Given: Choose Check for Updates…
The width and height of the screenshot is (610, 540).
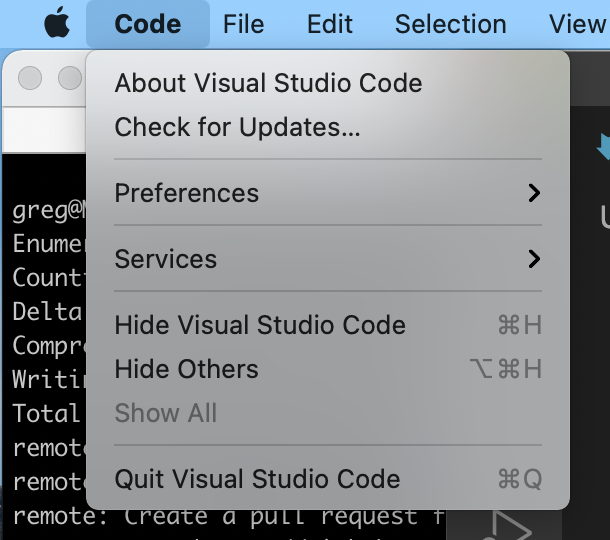Looking at the screenshot, I should [237, 127].
